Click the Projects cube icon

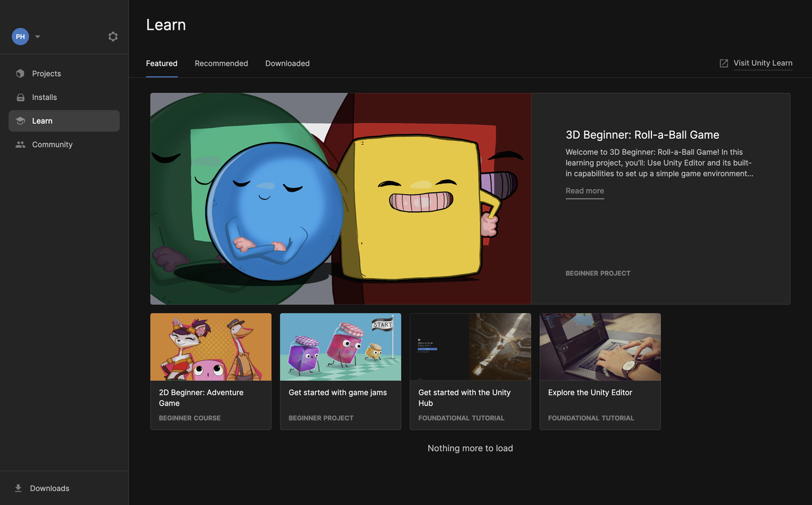point(20,74)
